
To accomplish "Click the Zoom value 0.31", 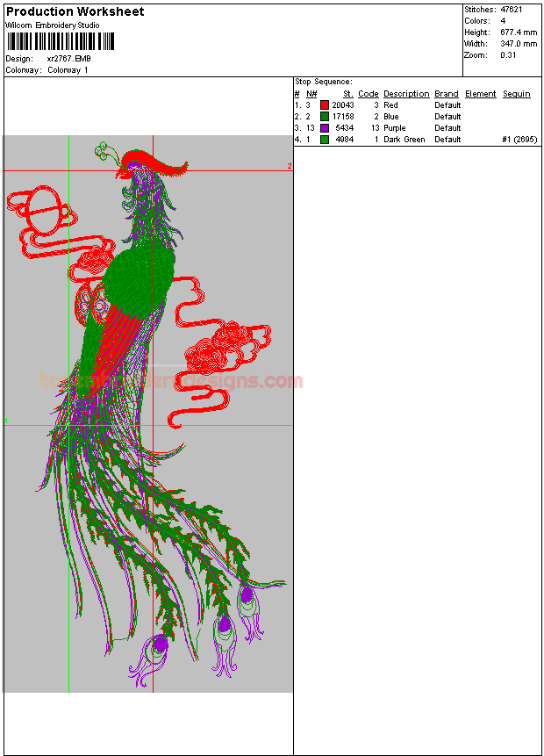I will point(508,55).
